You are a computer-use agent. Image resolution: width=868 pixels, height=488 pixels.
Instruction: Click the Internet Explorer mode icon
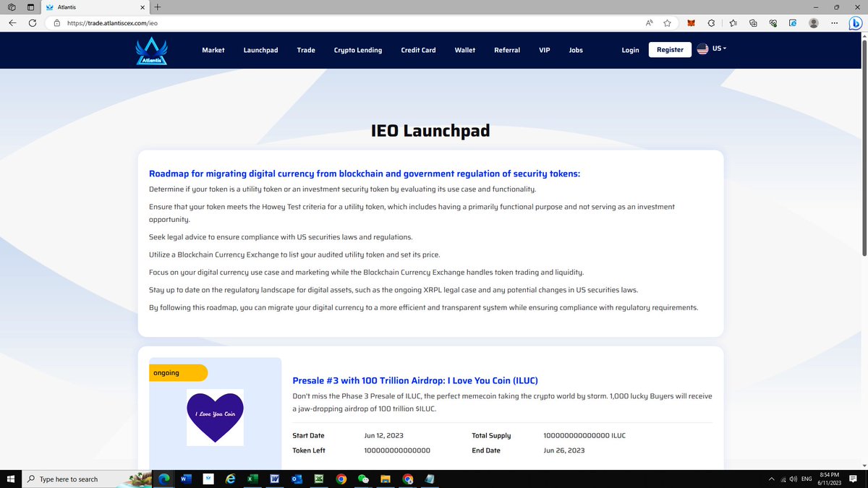pos(793,23)
